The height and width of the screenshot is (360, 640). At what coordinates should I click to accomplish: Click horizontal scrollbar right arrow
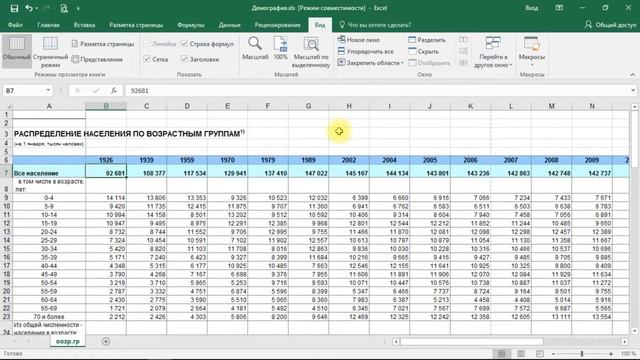pos(625,341)
